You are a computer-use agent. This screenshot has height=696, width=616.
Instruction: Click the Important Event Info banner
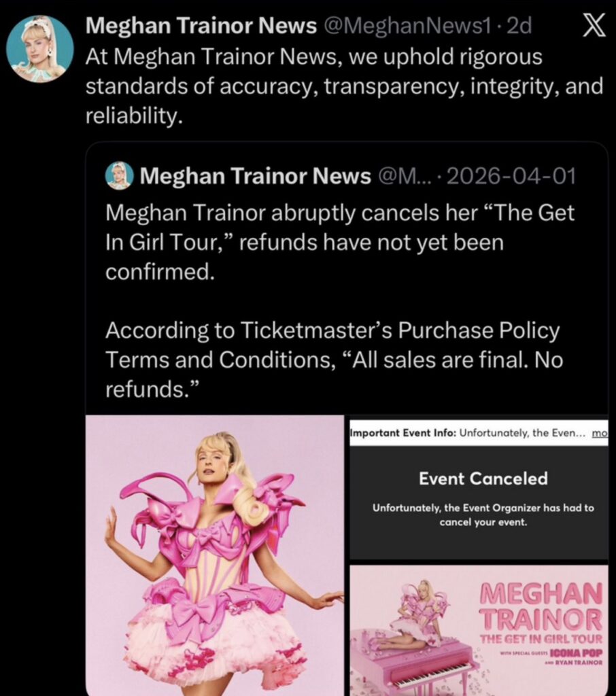[479, 433]
